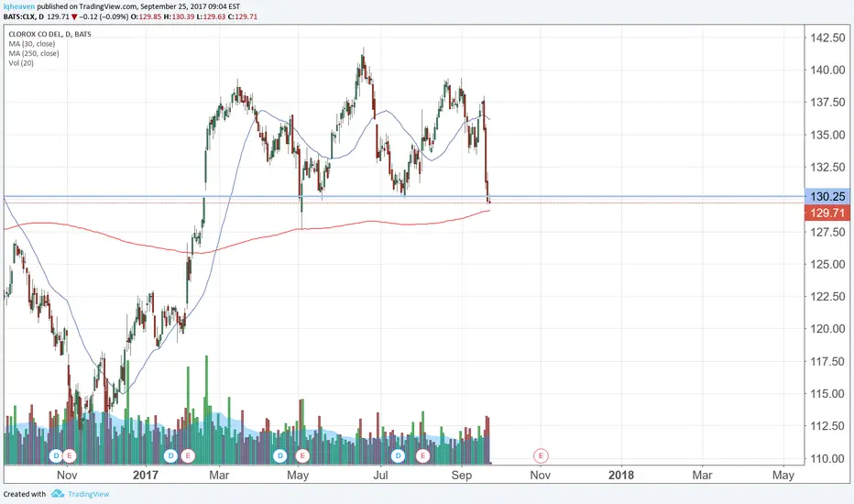Open the D dividend marker nearest the 2017 label
The height and width of the screenshot is (504, 854).
[170, 455]
